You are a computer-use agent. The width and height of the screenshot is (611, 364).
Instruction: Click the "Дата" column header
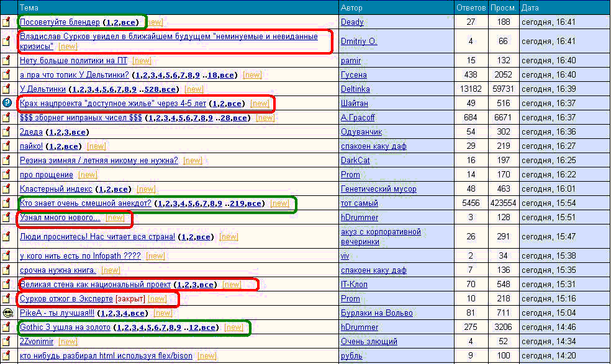[x=530, y=8]
